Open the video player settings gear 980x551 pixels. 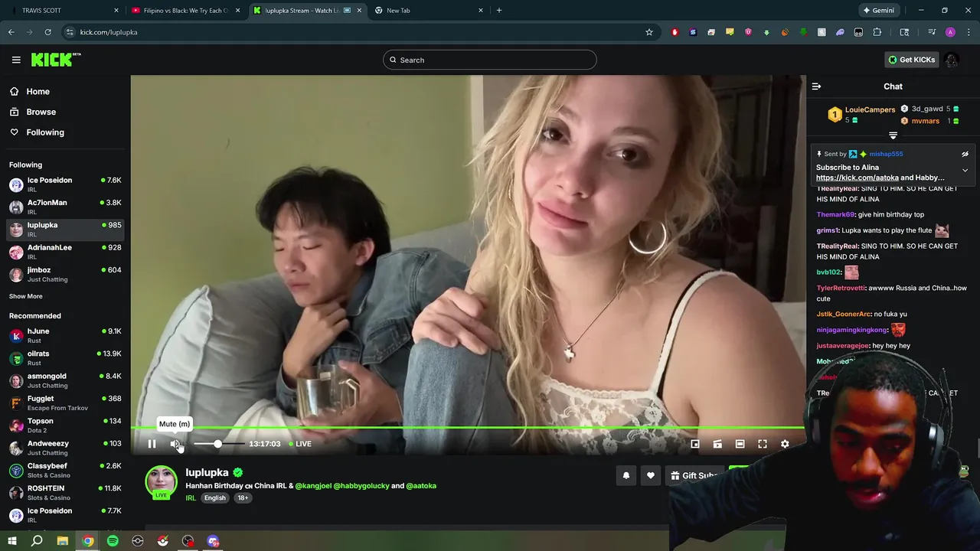pos(785,444)
